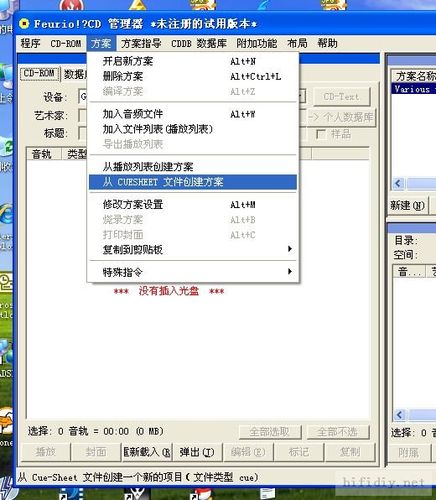Select the Various row in 方案名称 list
This screenshot has height=500, width=436.
pyautogui.click(x=413, y=89)
